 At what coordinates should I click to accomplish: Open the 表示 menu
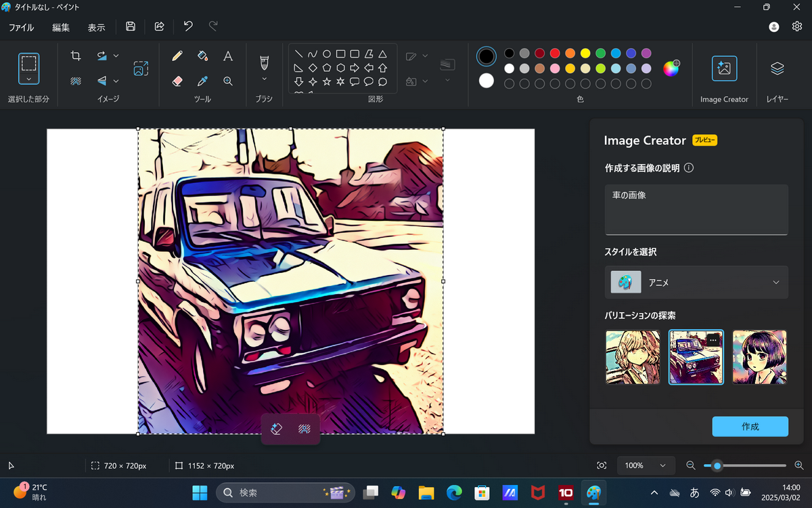tap(96, 27)
